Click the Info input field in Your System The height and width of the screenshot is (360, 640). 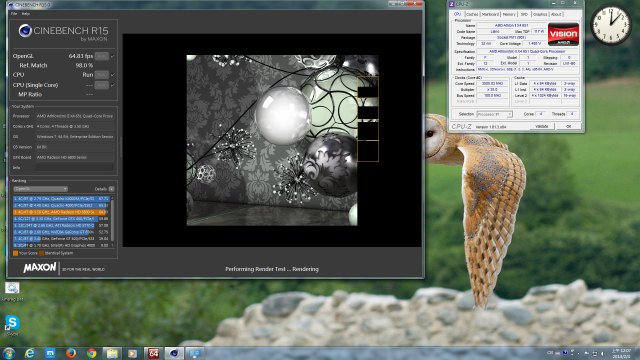coord(75,167)
